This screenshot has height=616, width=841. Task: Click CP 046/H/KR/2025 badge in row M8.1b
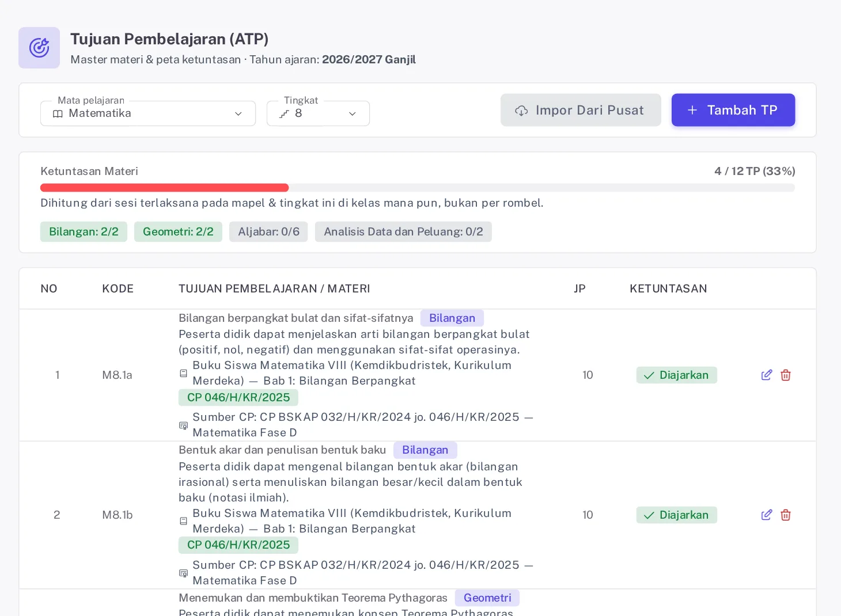[238, 545]
